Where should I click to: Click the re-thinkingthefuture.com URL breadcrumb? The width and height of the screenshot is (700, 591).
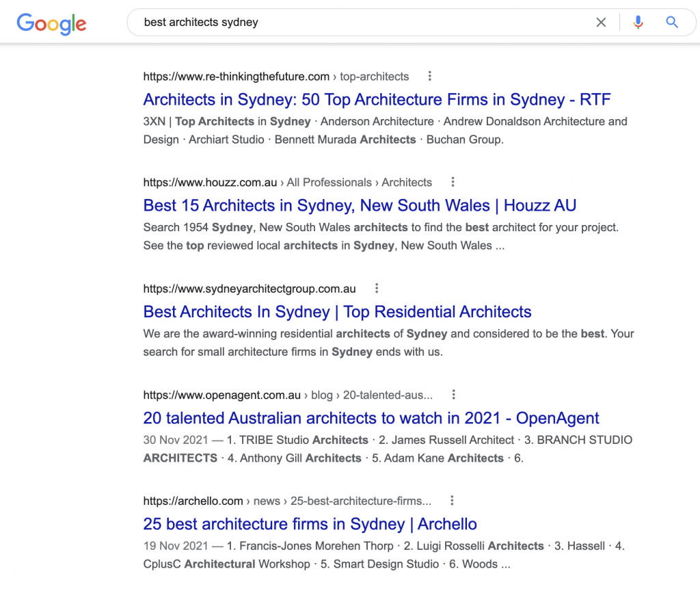click(276, 77)
